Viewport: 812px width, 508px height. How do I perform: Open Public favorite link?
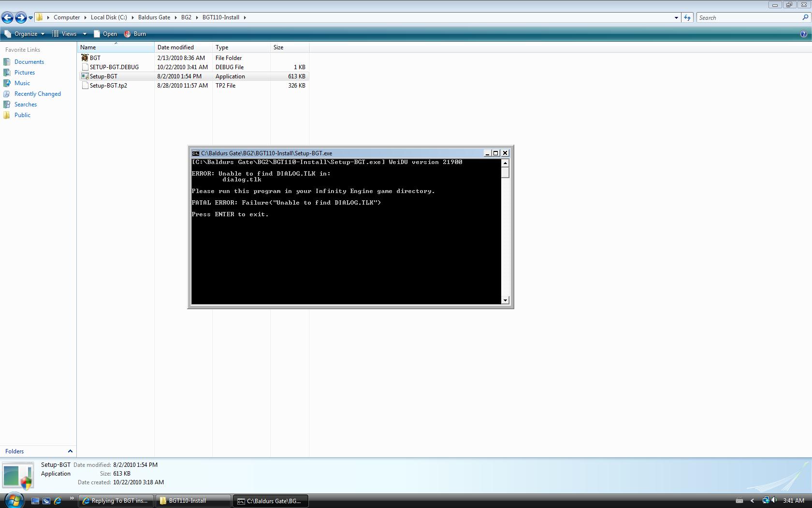coord(22,115)
